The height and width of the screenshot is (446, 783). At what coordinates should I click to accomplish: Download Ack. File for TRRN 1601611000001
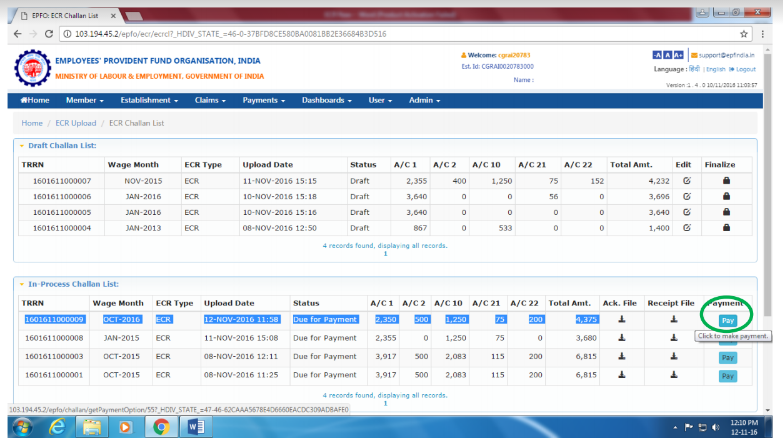pos(621,374)
